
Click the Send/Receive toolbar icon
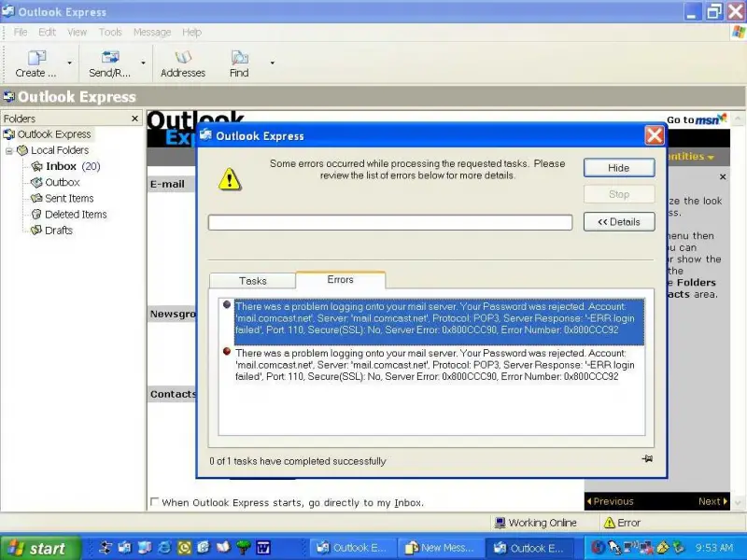click(x=110, y=58)
